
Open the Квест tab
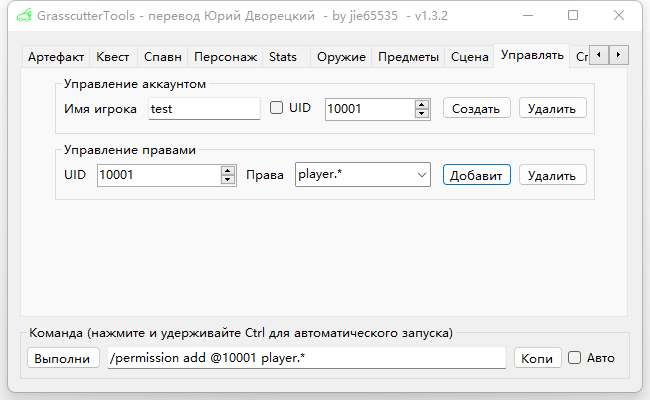pyautogui.click(x=112, y=57)
